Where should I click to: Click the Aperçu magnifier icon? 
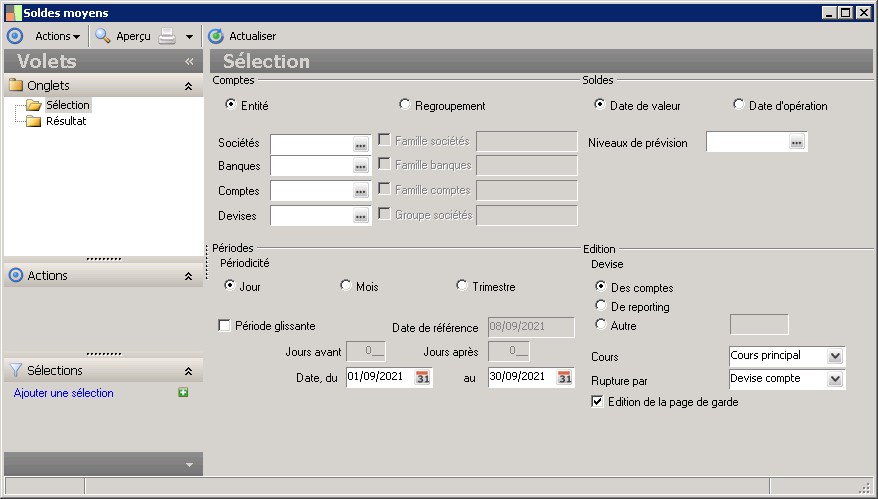click(x=102, y=36)
